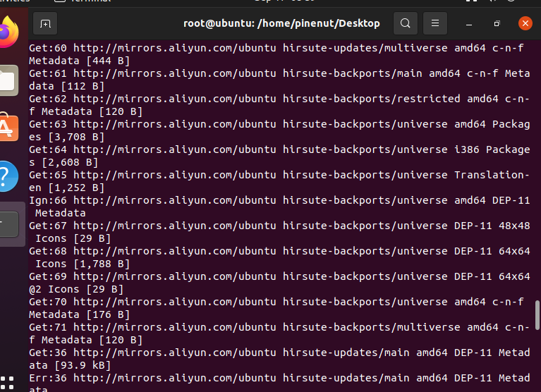Open the terminal hamburger menu
541x392 pixels.
coord(435,23)
